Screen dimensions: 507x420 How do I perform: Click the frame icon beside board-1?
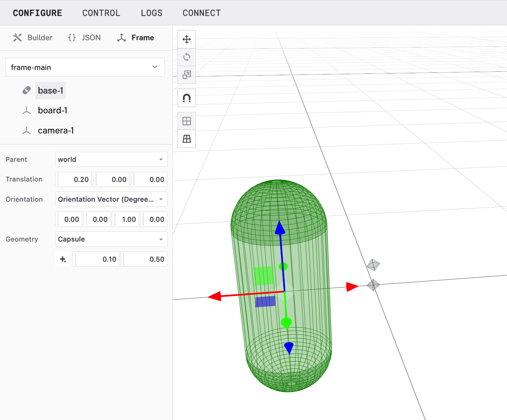click(26, 111)
